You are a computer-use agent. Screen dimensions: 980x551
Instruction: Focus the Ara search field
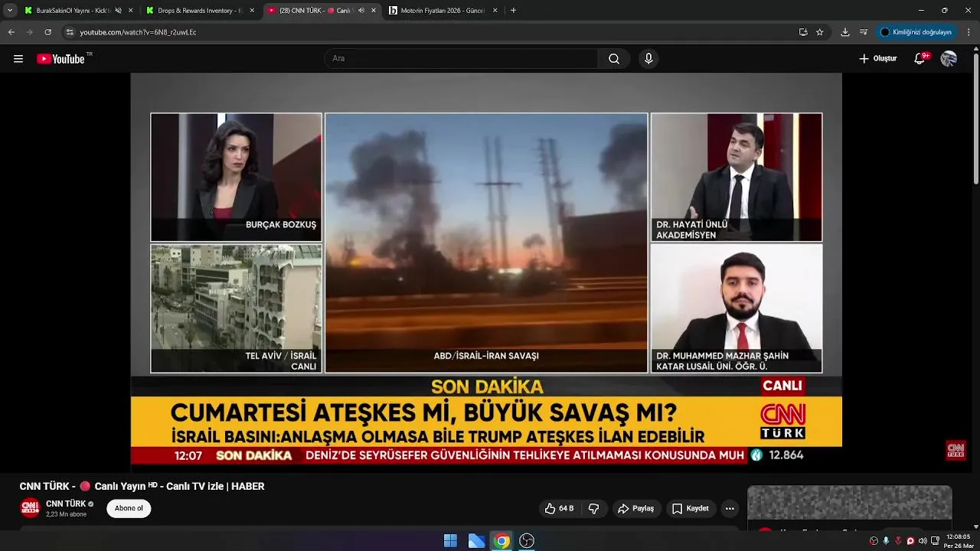tap(462, 59)
